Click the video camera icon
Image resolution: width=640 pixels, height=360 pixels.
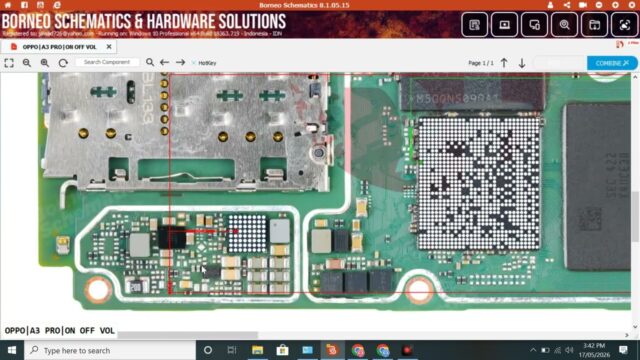point(583,5)
